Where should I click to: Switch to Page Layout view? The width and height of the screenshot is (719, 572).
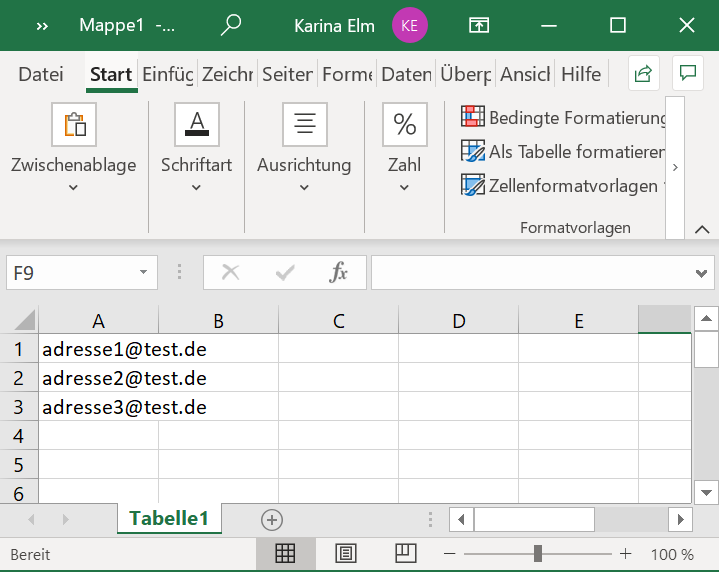pyautogui.click(x=346, y=554)
